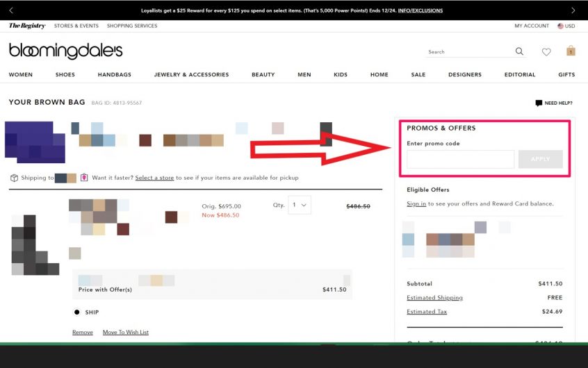The width and height of the screenshot is (588, 368).
Task: Open MY ACCOUNT link
Action: click(x=532, y=26)
